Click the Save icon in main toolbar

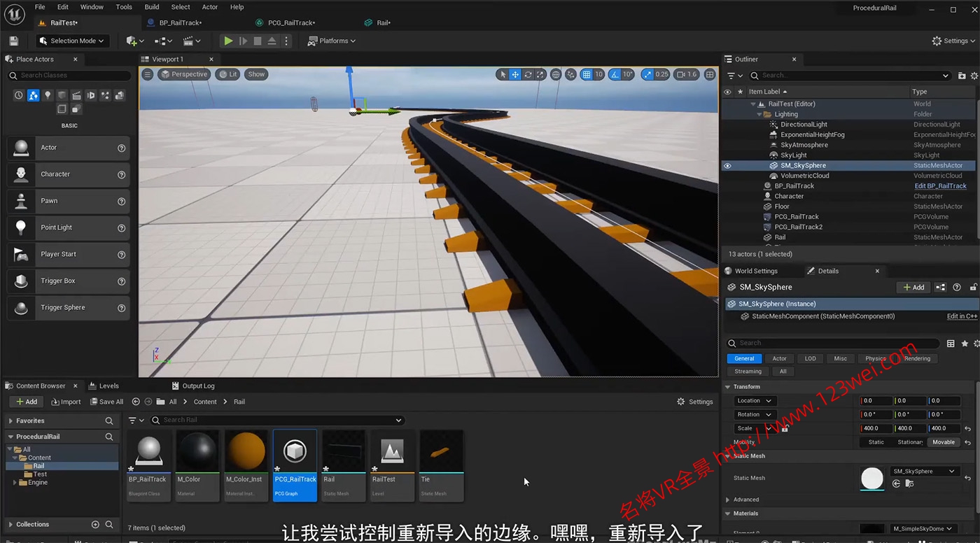pos(14,41)
